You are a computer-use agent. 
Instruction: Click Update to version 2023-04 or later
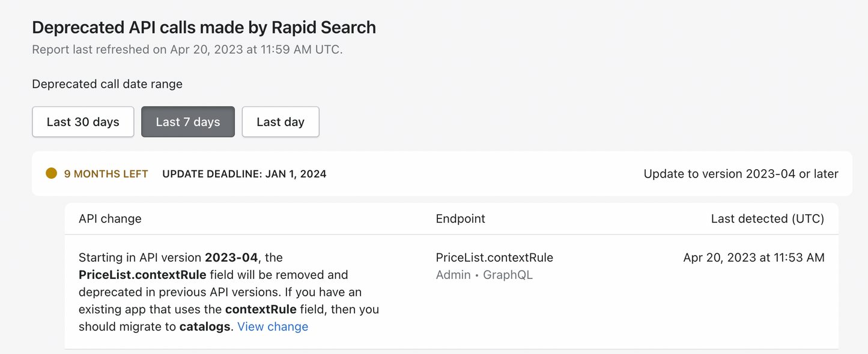741,174
